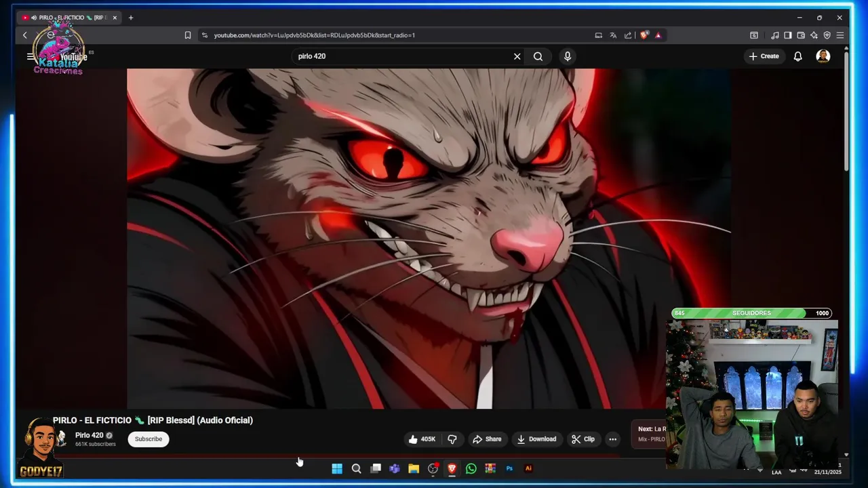The width and height of the screenshot is (868, 488).
Task: Go back with the browser back arrow
Action: point(25,35)
